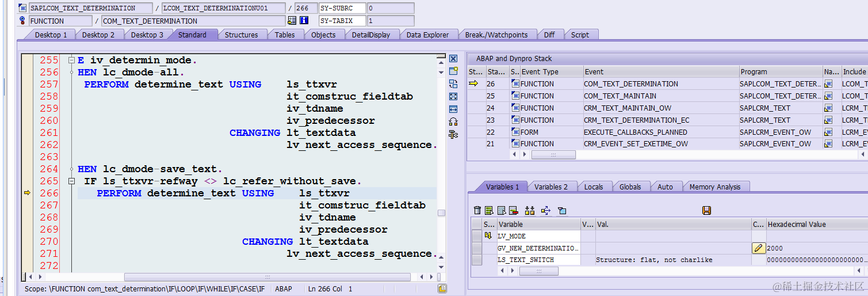
Task: Collapse the IF block at line 265
Action: click(71, 181)
